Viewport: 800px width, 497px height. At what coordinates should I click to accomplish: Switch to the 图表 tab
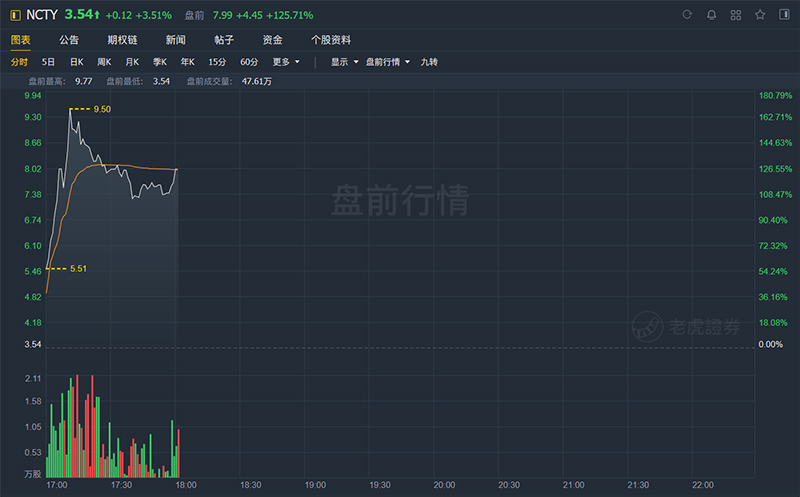point(21,40)
